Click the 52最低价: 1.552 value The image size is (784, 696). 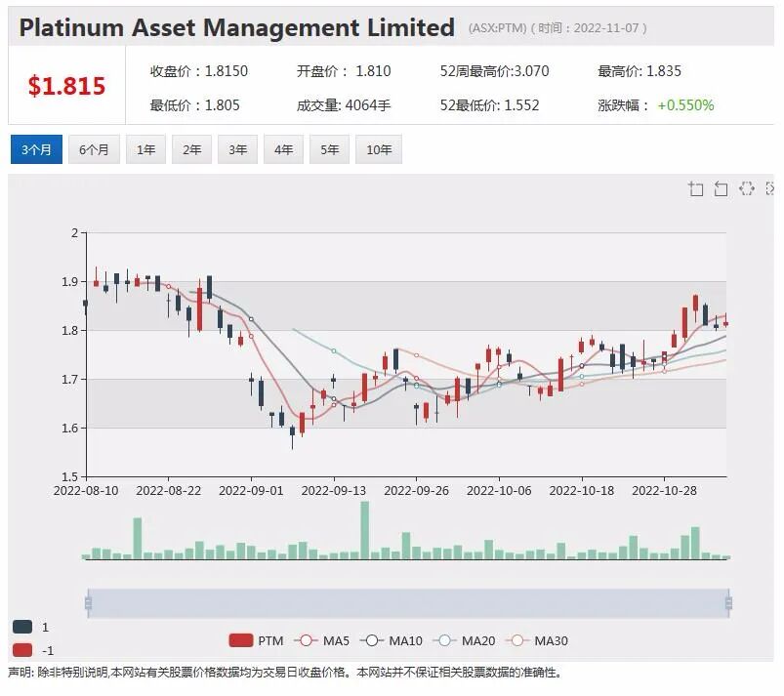coord(489,105)
